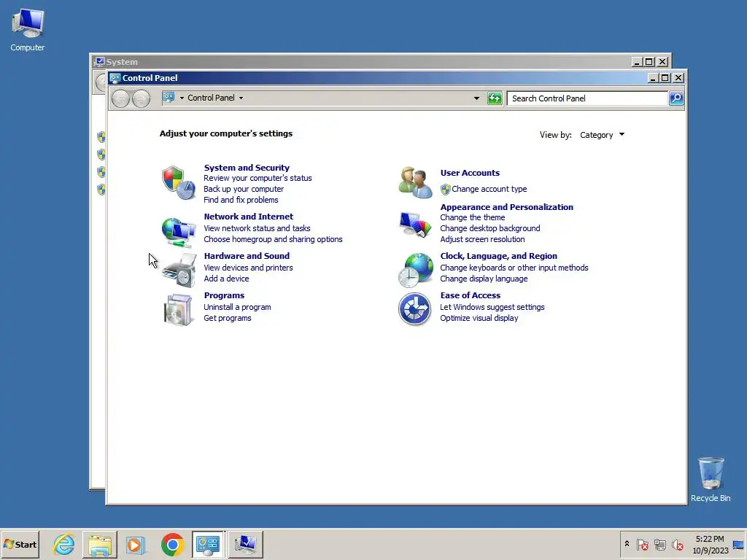Open Google Chrome from the taskbar
The image size is (747, 560).
(x=172, y=544)
